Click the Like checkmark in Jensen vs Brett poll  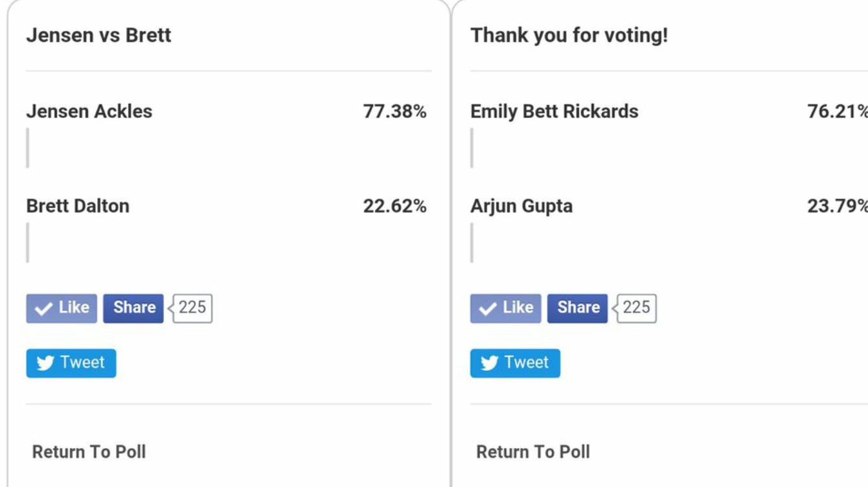coord(62,308)
